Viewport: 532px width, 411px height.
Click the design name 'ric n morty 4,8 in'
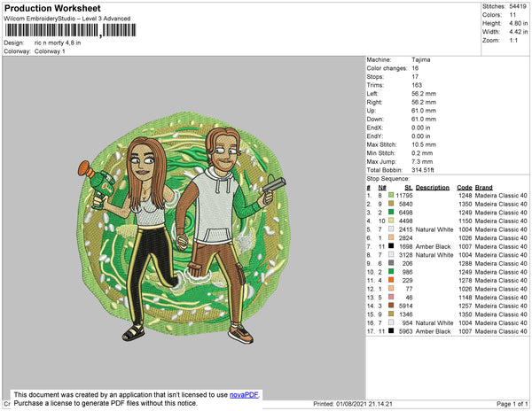[58, 43]
